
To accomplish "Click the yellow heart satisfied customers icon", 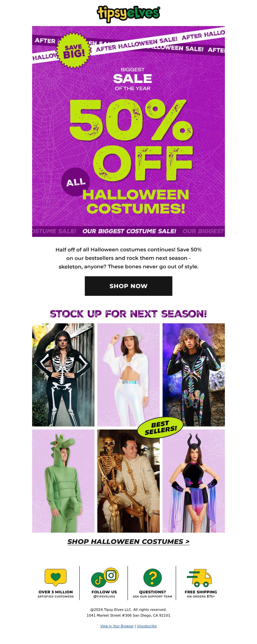I will pyautogui.click(x=56, y=577).
